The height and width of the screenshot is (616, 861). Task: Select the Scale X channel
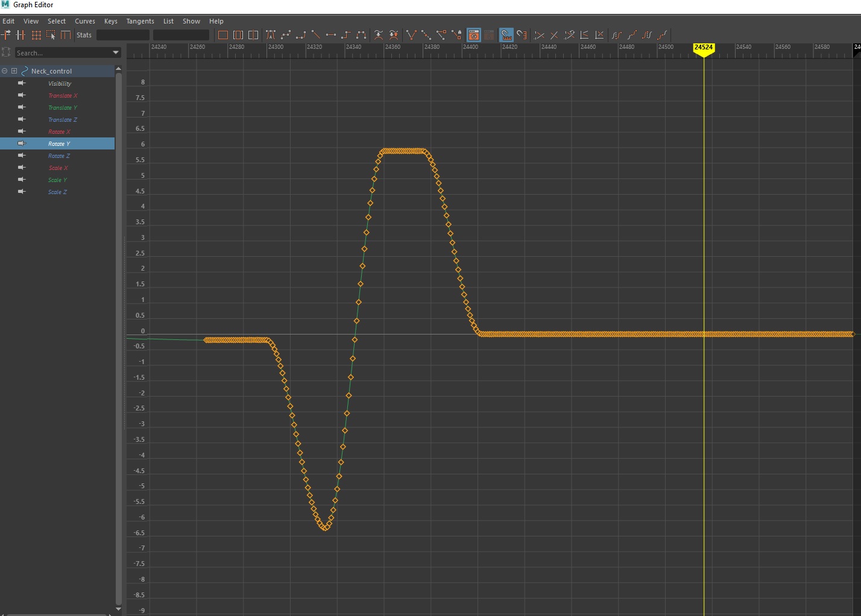pyautogui.click(x=58, y=168)
